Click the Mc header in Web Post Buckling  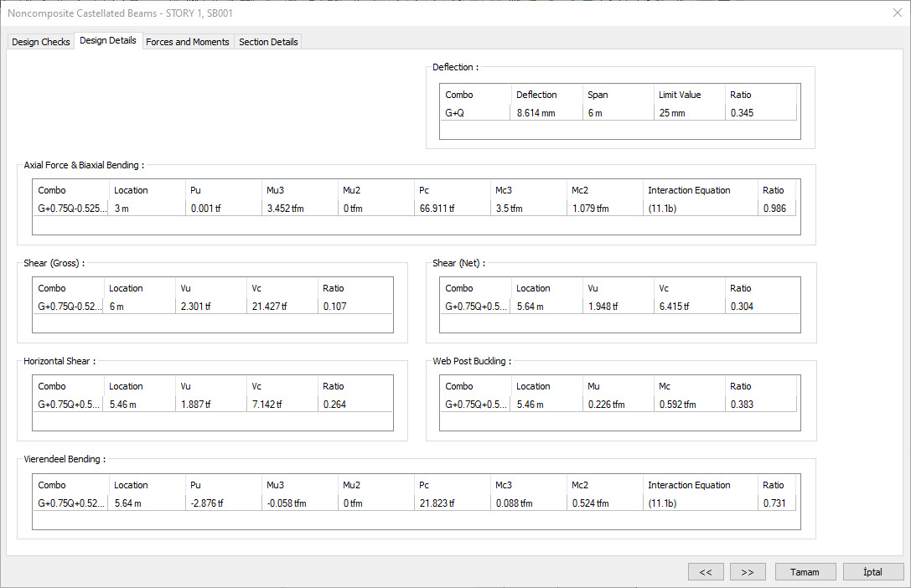coord(665,386)
